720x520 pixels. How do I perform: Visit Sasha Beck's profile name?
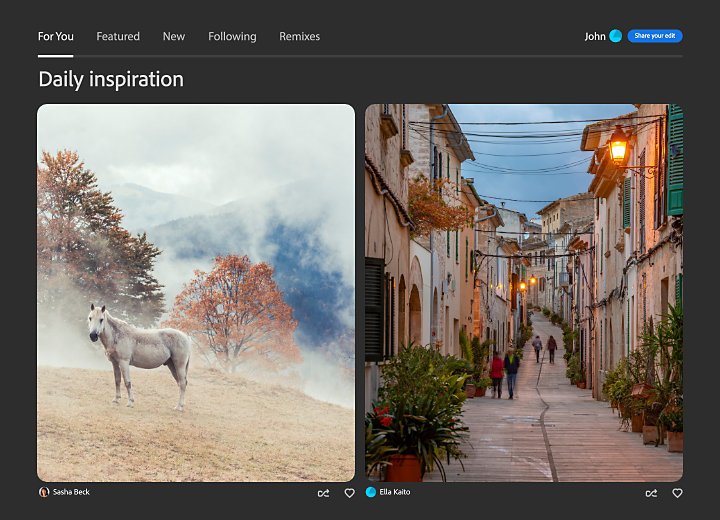pyautogui.click(x=71, y=492)
